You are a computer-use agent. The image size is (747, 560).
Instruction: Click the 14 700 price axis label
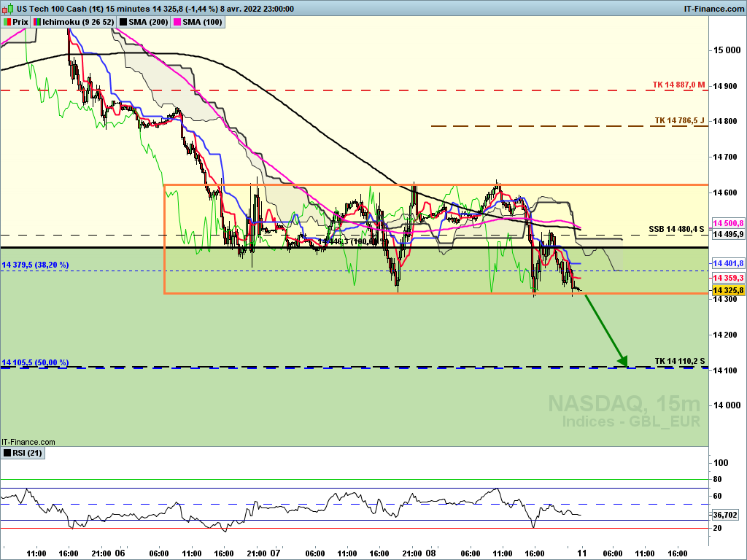tap(726, 157)
